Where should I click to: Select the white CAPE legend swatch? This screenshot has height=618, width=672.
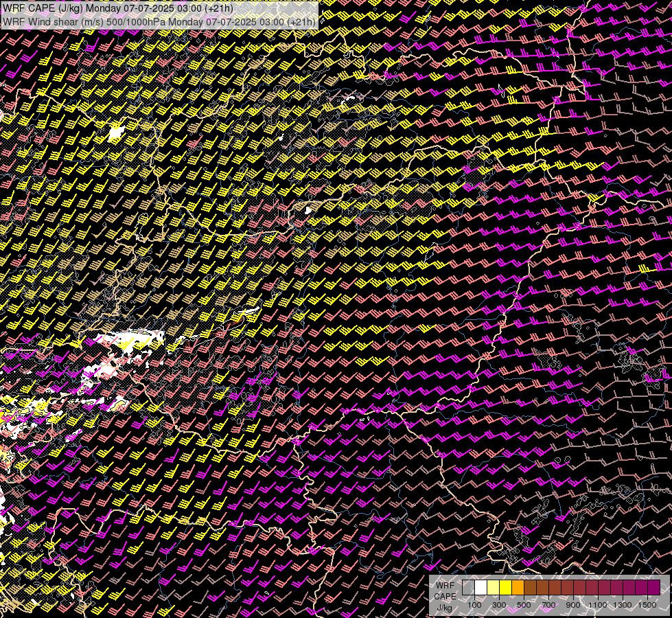click(x=481, y=588)
